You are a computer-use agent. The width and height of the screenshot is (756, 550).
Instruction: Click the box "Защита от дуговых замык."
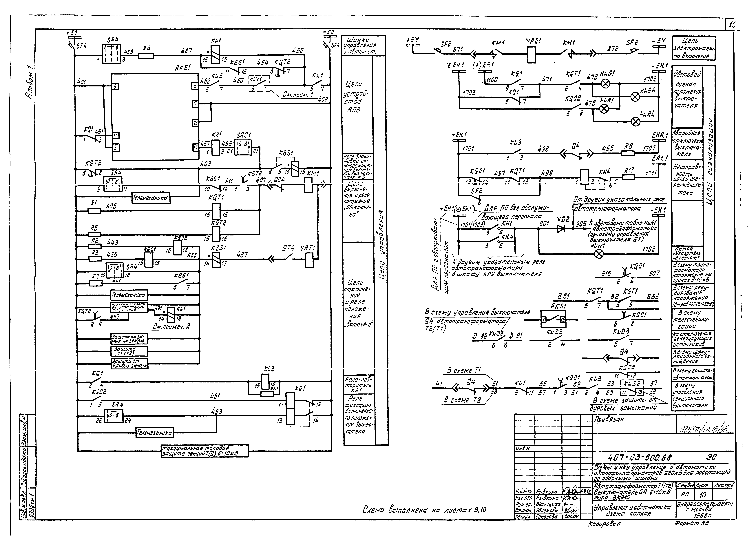click(129, 364)
